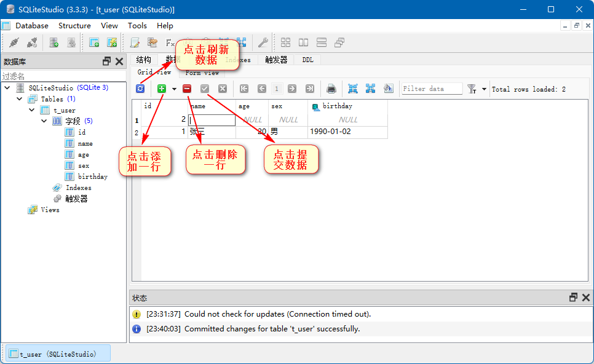
Task: Click the cascade windows icon
Action: (x=339, y=42)
